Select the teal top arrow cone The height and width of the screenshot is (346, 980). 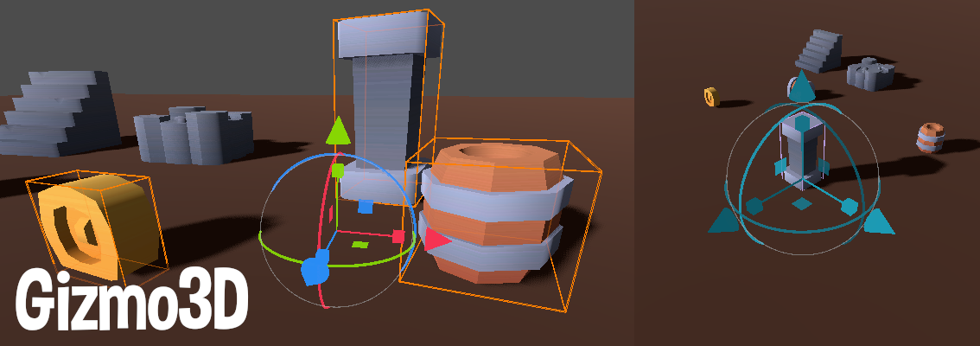pyautogui.click(x=800, y=87)
